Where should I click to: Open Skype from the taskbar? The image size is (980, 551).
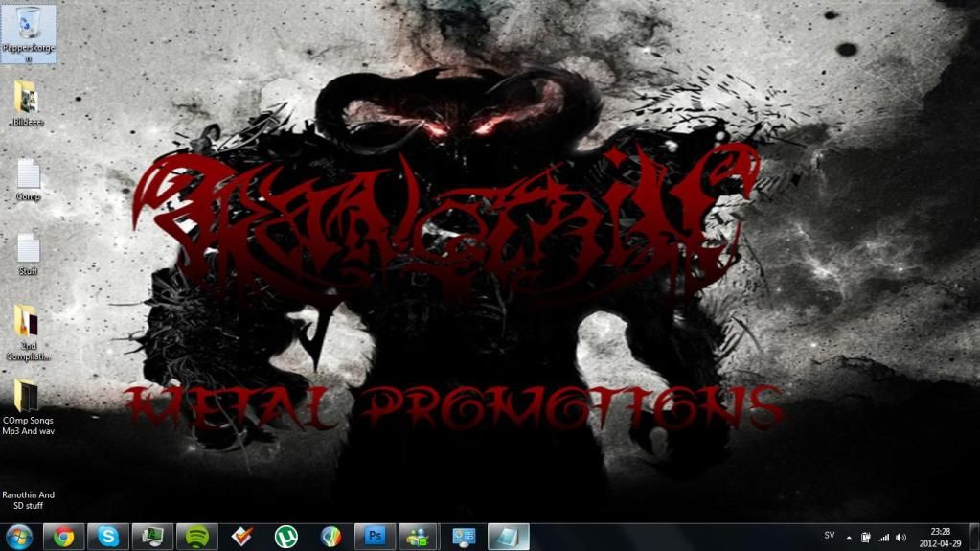108,538
